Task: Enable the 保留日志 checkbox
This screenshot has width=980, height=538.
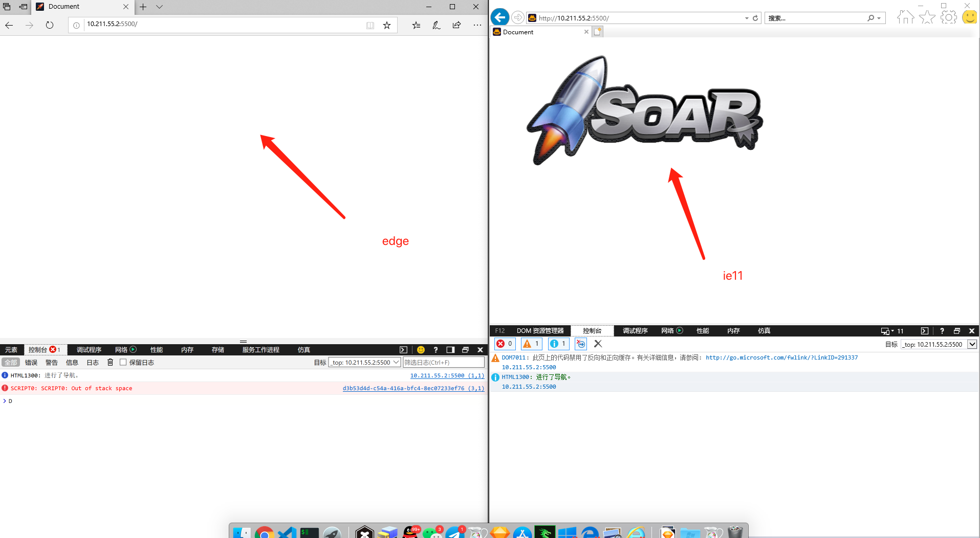Action: point(123,362)
